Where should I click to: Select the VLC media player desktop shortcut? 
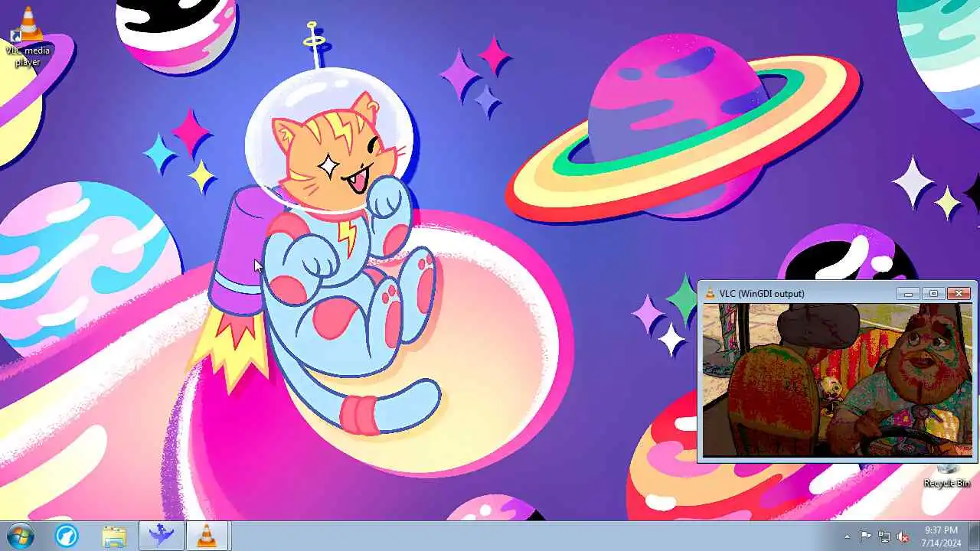pos(28,38)
